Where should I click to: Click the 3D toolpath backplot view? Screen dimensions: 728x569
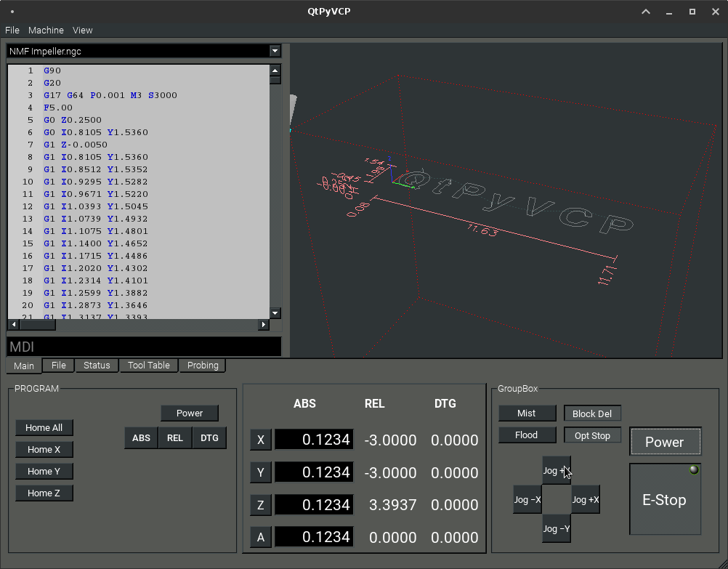click(506, 201)
